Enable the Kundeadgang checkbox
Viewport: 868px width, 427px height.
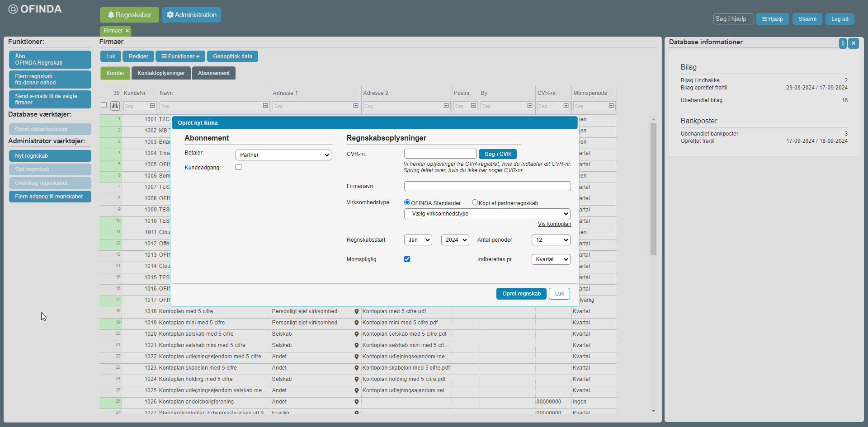[x=239, y=167]
